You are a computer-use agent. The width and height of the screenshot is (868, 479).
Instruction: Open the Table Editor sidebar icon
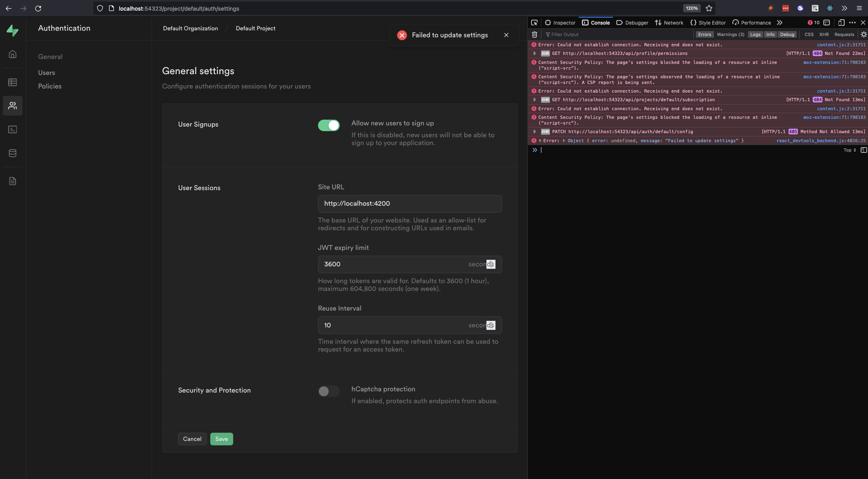(x=13, y=82)
